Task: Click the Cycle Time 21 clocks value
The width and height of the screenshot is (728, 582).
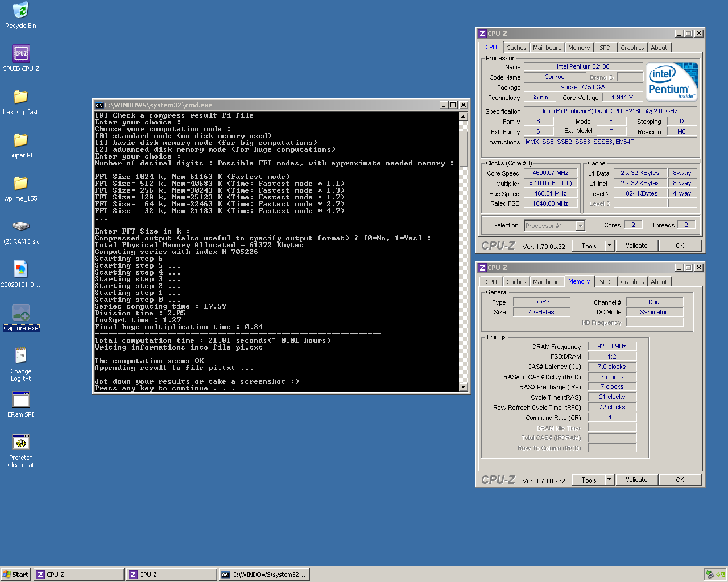Action: coord(612,397)
